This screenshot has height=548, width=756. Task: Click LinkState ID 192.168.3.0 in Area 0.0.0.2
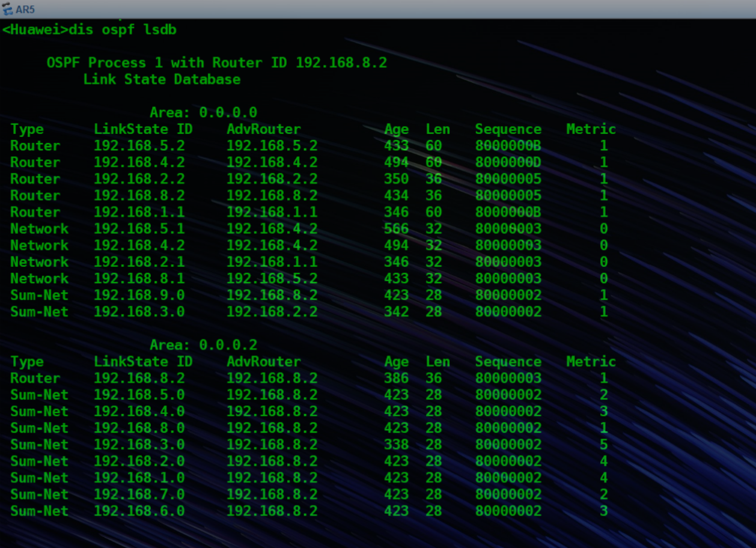pos(139,445)
